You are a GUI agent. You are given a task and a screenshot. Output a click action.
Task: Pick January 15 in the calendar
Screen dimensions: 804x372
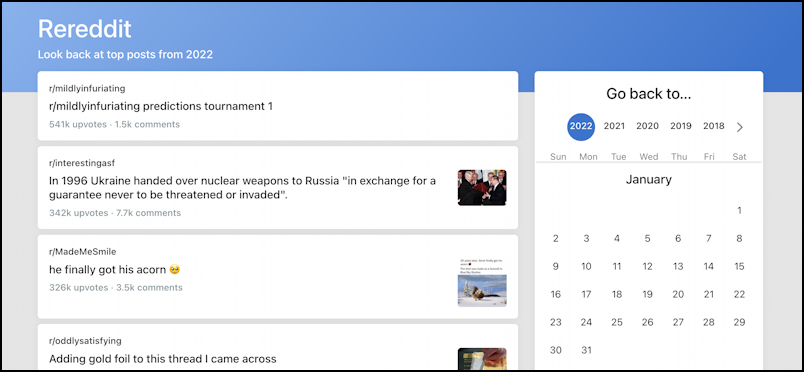click(x=739, y=266)
